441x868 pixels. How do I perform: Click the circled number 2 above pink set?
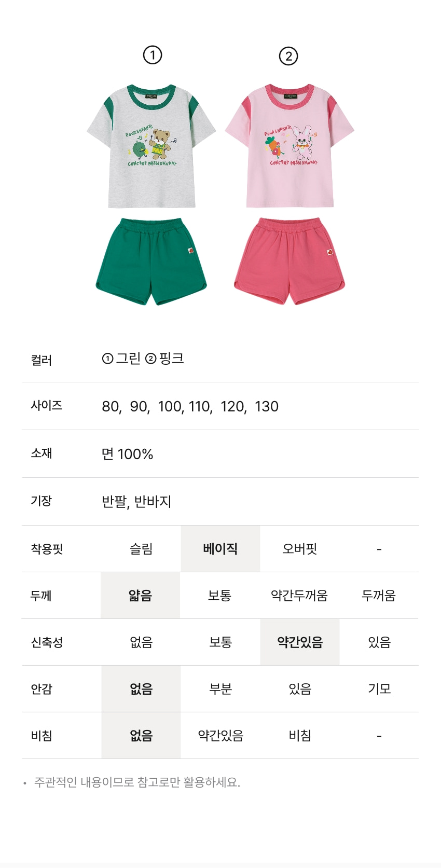(288, 56)
